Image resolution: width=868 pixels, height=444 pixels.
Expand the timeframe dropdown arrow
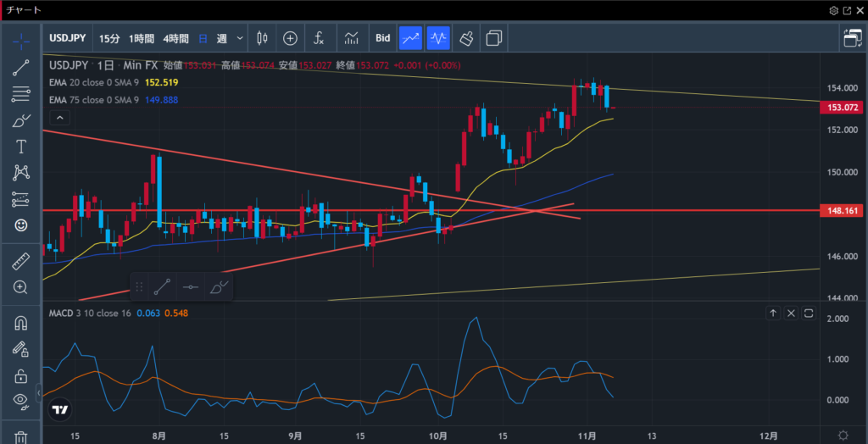pos(240,38)
